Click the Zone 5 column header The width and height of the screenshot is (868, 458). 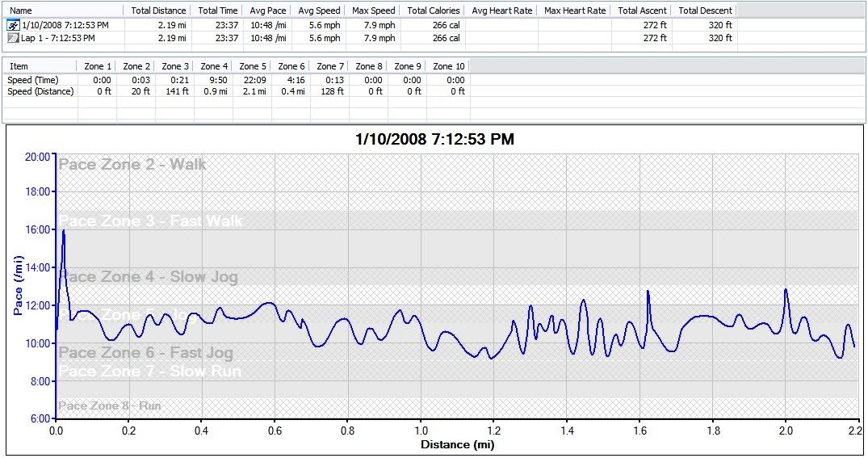[253, 66]
